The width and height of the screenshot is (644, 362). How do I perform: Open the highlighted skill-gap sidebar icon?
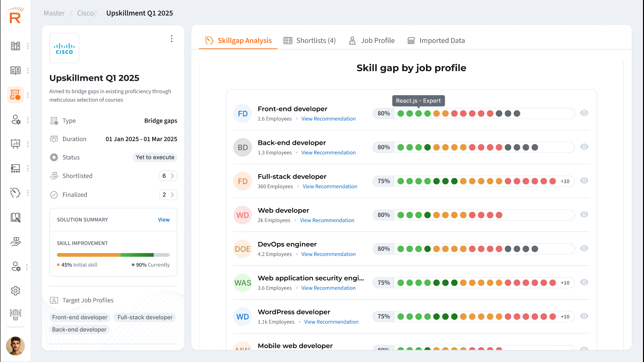click(x=15, y=95)
